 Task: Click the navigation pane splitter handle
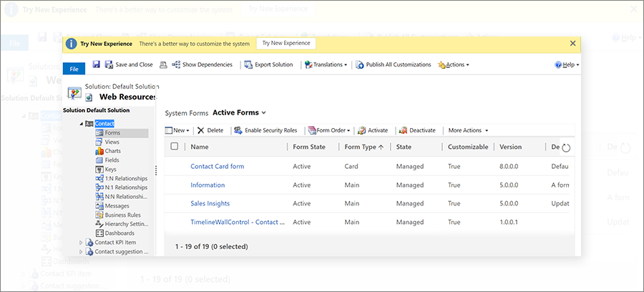pos(156,170)
